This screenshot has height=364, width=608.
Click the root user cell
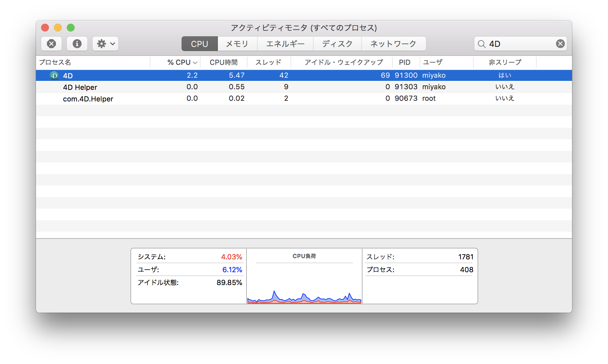click(x=429, y=99)
